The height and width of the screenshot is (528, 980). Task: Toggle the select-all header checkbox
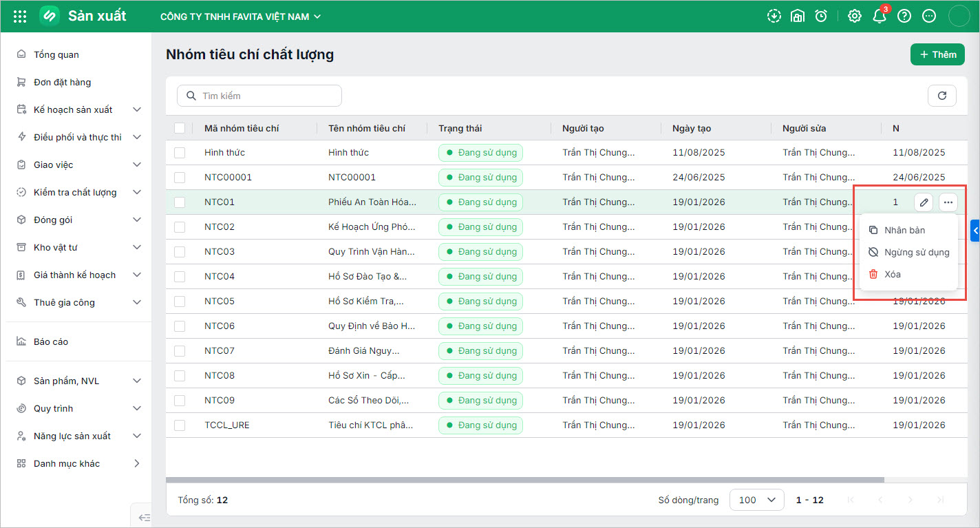(180, 128)
